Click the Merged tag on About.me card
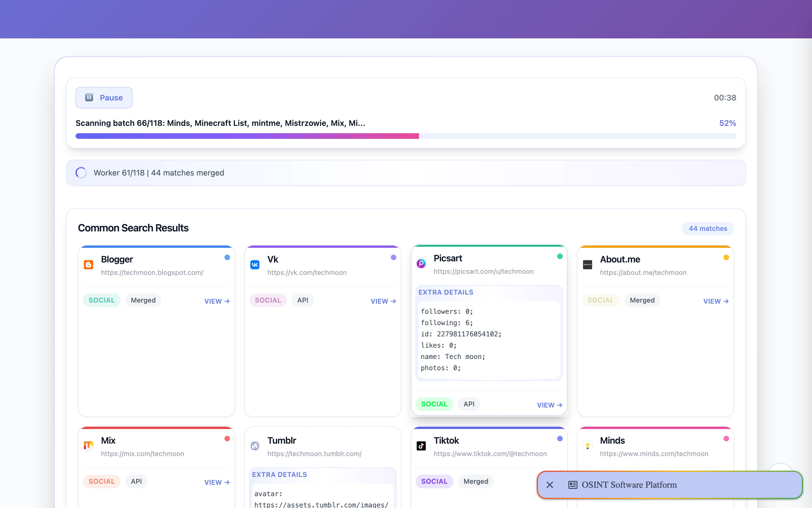This screenshot has width=812, height=508. pos(642,300)
